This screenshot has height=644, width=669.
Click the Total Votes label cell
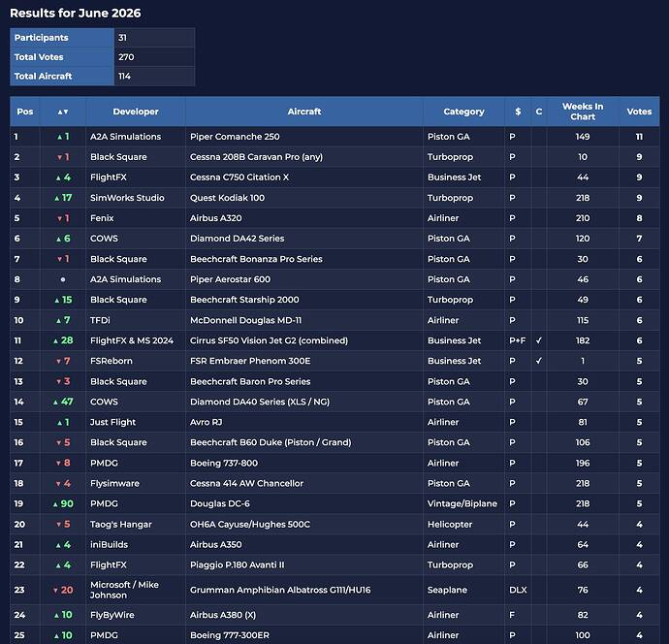tap(62, 57)
